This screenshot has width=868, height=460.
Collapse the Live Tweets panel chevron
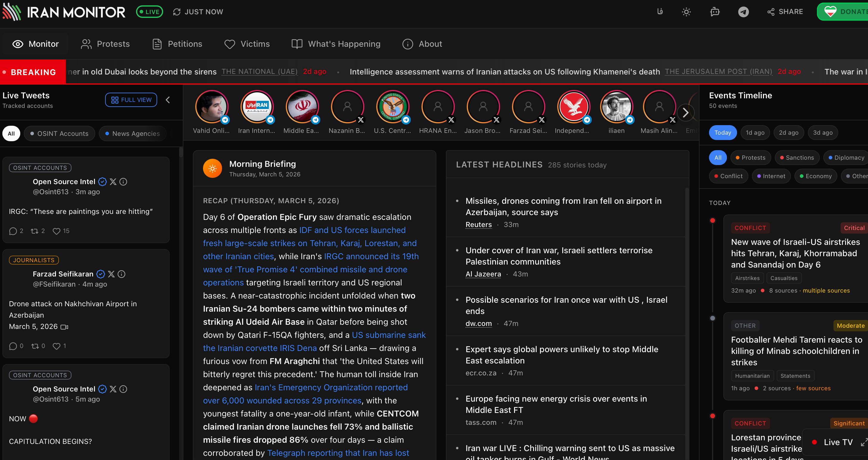click(x=168, y=100)
